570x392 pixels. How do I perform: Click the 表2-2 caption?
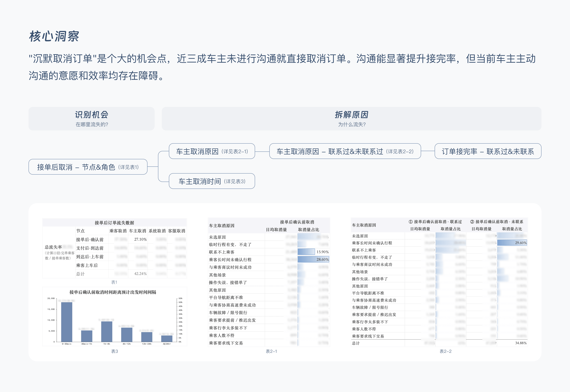[x=445, y=351]
